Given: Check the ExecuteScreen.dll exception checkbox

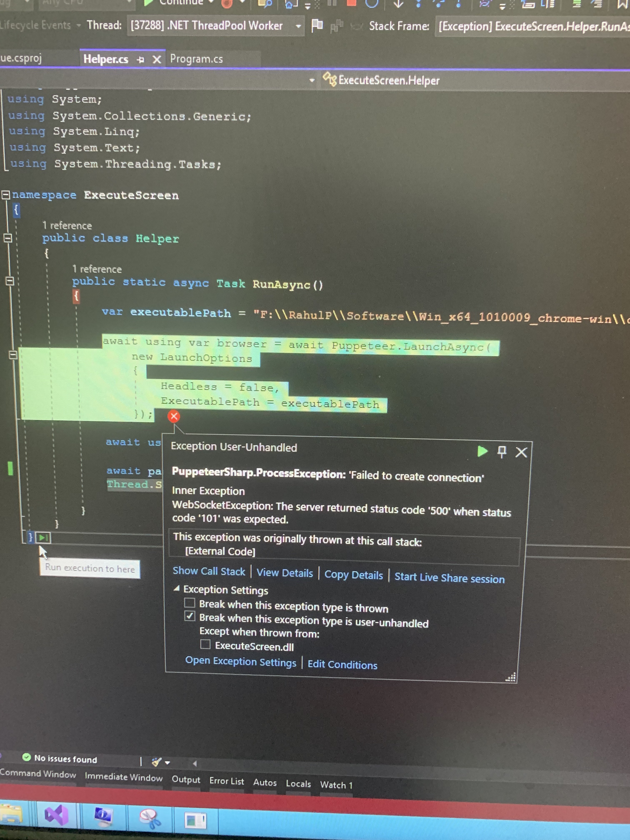Looking at the screenshot, I should pyautogui.click(x=205, y=644).
